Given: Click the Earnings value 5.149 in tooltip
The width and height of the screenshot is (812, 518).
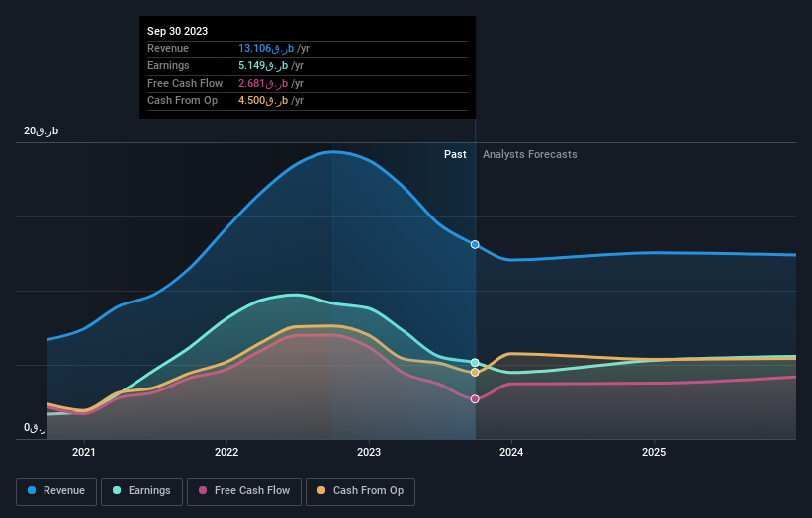Looking at the screenshot, I should tap(263, 66).
